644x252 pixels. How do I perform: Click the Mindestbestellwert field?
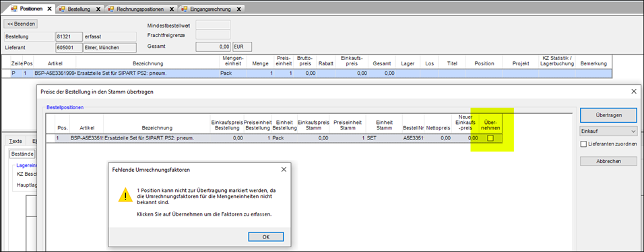(x=213, y=25)
